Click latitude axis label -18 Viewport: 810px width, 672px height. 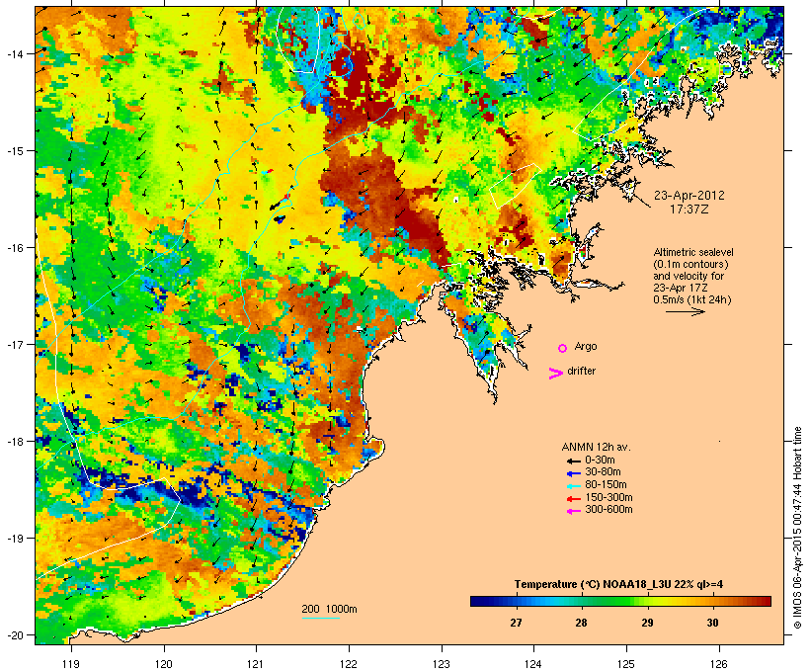pyautogui.click(x=14, y=442)
